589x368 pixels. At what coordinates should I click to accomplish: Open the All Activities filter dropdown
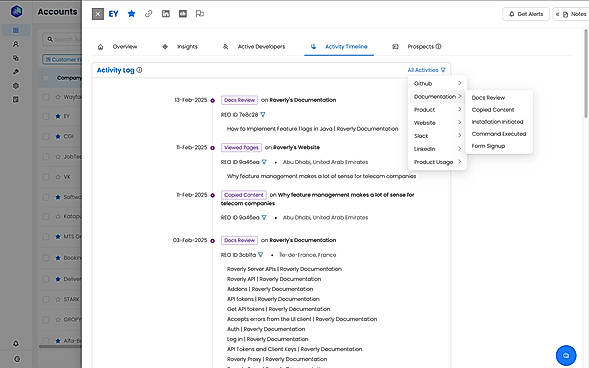pos(426,70)
